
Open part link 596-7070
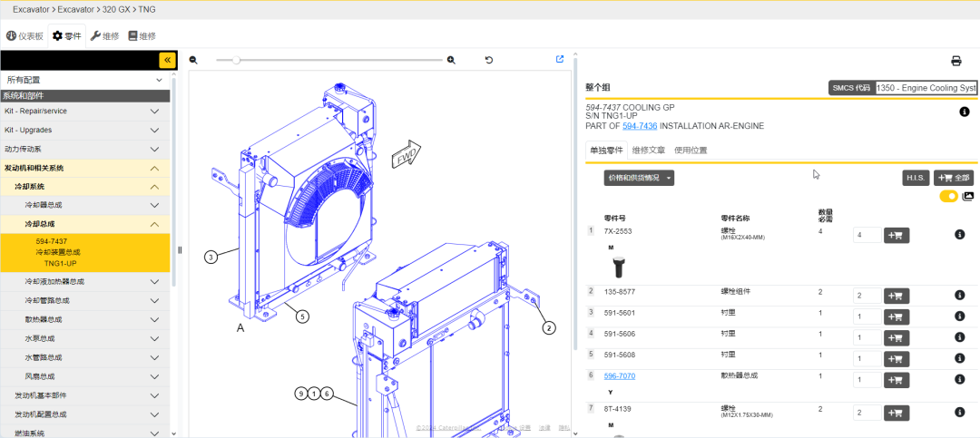[620, 376]
